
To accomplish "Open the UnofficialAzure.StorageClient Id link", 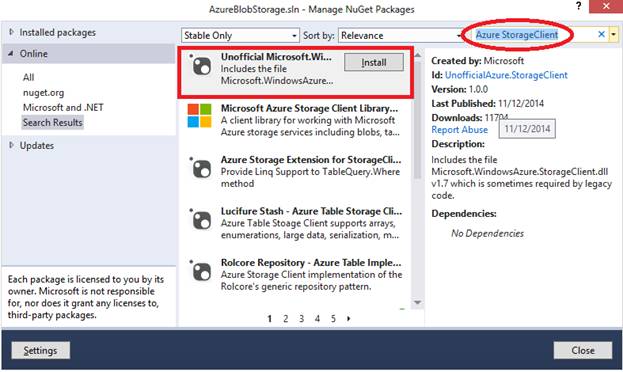I will tap(506, 75).
